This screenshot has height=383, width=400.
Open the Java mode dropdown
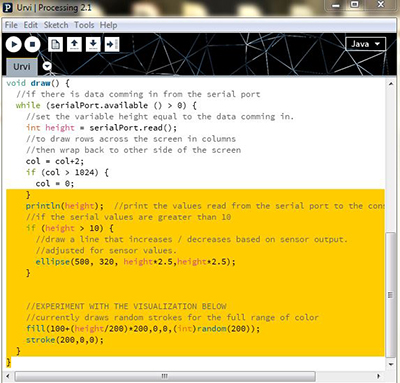[365, 44]
